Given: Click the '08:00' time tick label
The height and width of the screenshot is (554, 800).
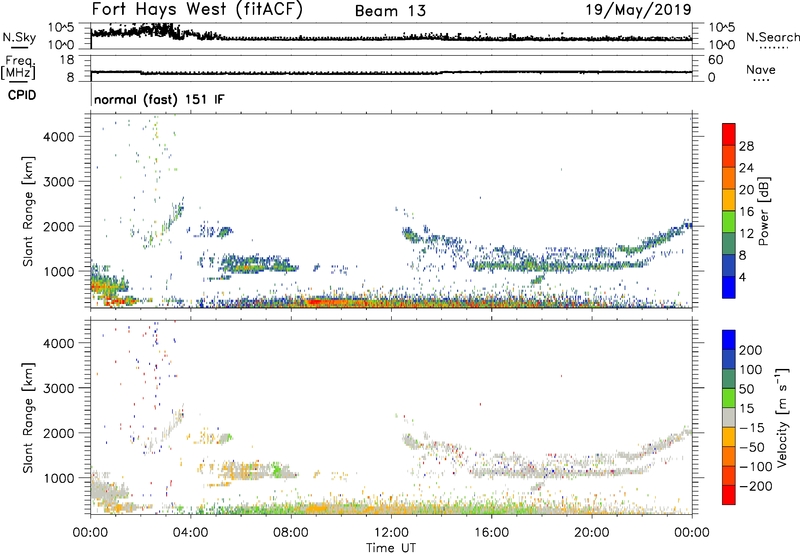Looking at the screenshot, I should pyautogui.click(x=291, y=533).
